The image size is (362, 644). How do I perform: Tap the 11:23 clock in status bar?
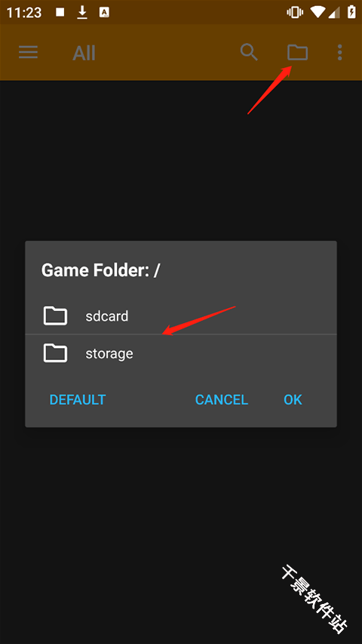(24, 12)
